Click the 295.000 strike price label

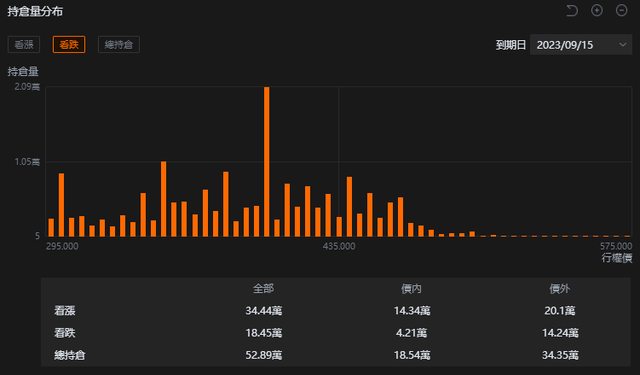62,246
